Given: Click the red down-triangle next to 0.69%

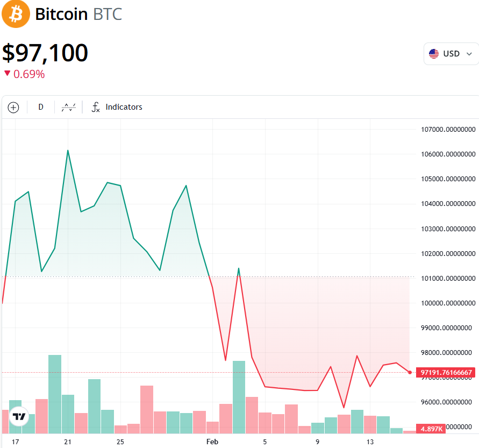Looking at the screenshot, I should (7, 74).
